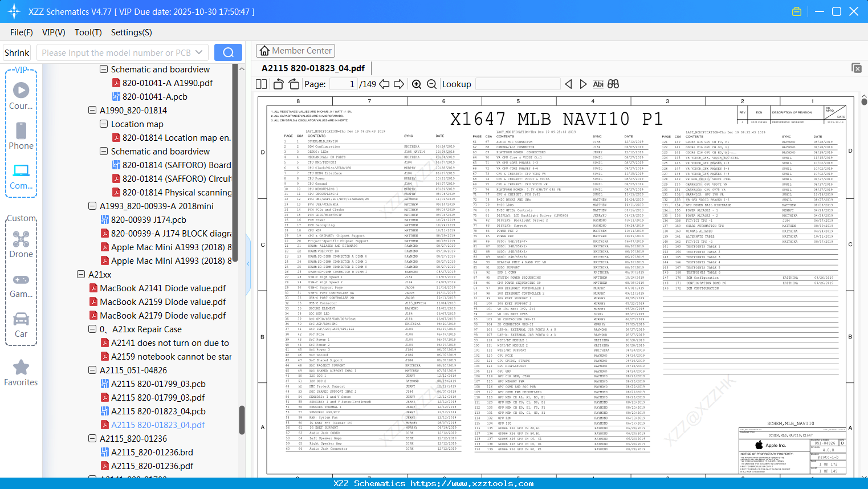This screenshot has width=868, height=489.
Task: Switch to the A2115 820-01823_04.pdf tab
Action: click(x=313, y=68)
